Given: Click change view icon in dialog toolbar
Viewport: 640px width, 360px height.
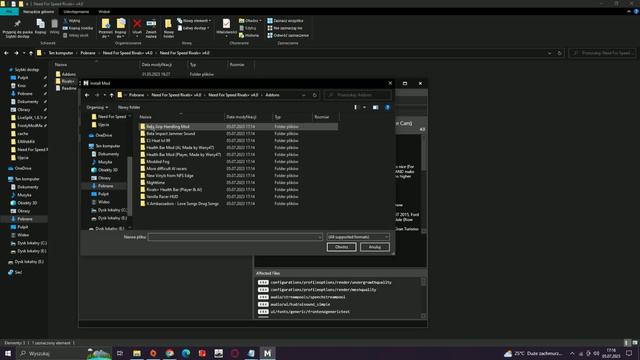Looking at the screenshot, I should pos(355,107).
